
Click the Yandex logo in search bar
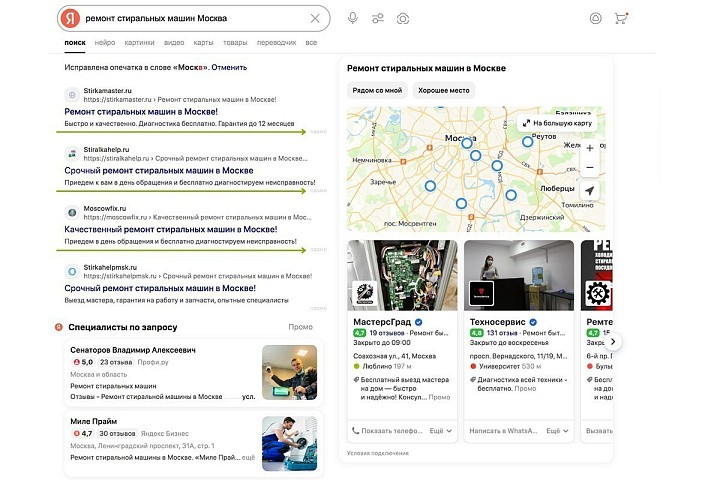pos(70,18)
